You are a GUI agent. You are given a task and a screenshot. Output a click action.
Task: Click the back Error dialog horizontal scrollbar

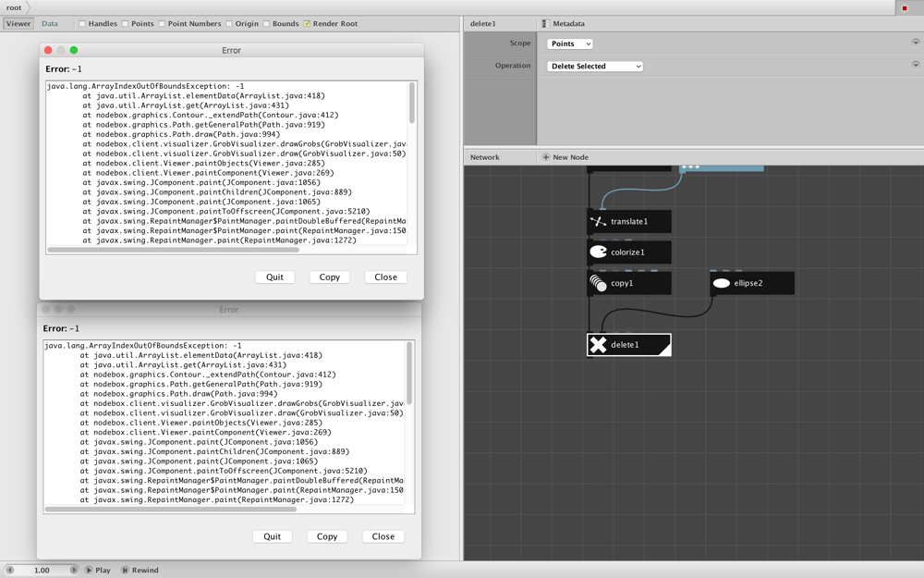171,509
